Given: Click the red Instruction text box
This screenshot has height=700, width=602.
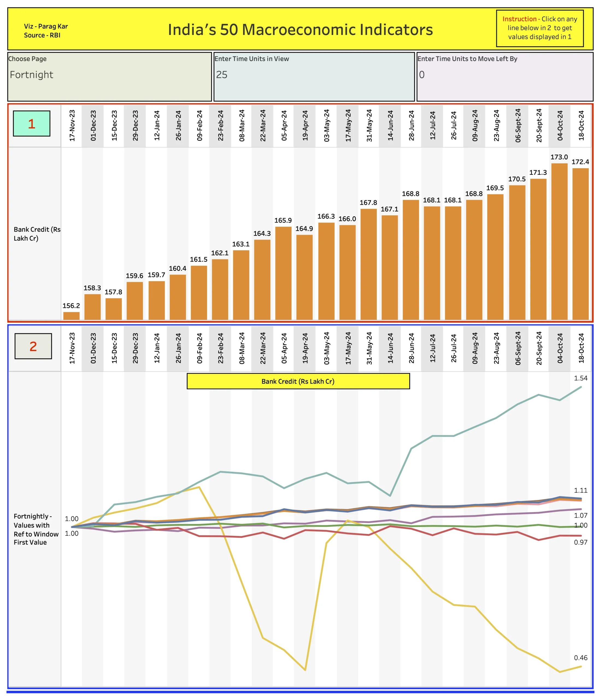Looking at the screenshot, I should coord(541,28).
